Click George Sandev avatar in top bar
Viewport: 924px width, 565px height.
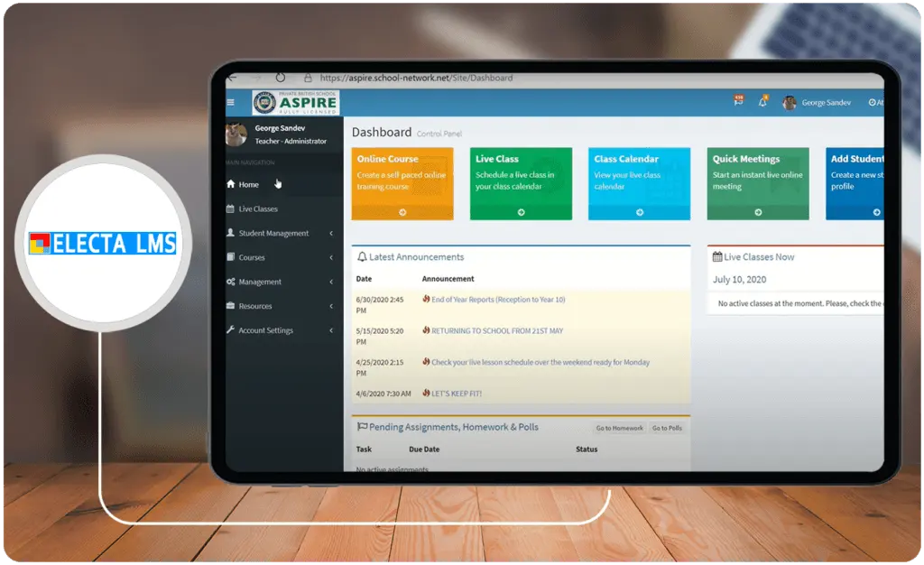point(789,103)
